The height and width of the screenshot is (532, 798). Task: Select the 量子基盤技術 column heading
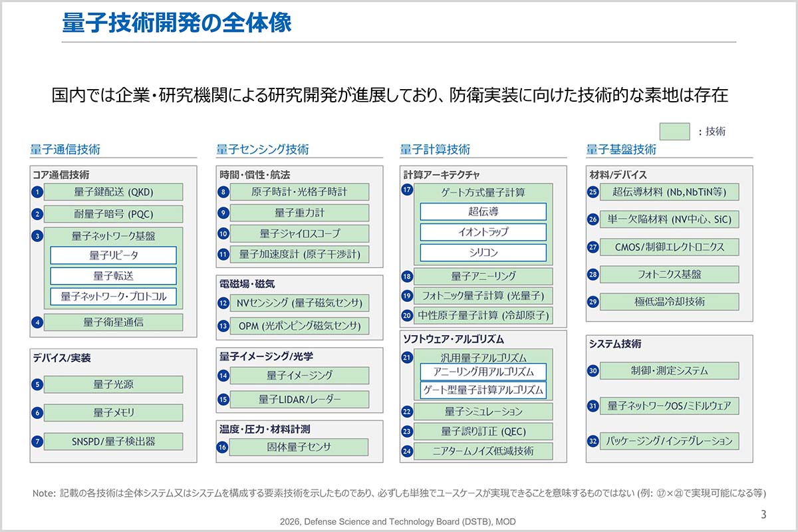click(x=621, y=150)
